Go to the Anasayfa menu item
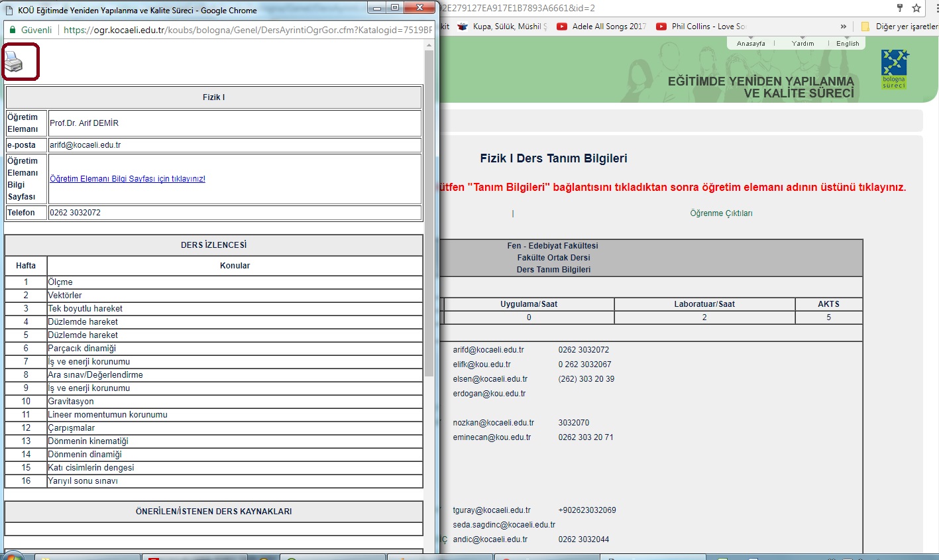The image size is (939, 560). (x=751, y=44)
